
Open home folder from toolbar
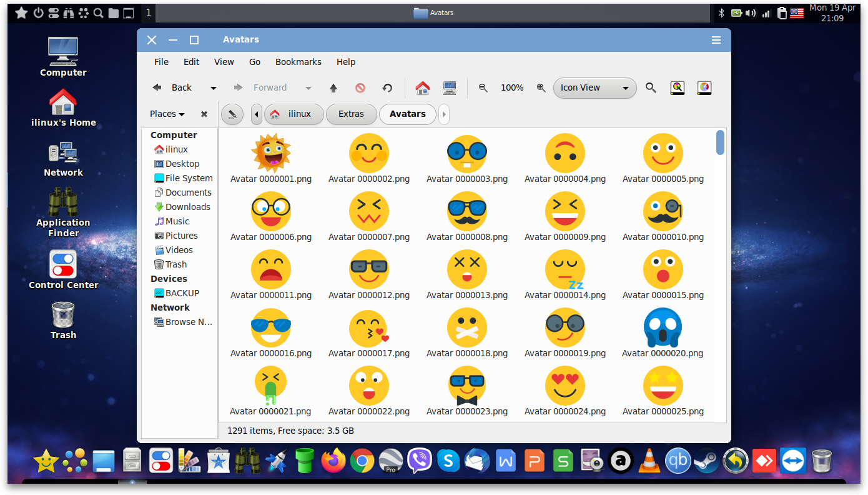[423, 88]
